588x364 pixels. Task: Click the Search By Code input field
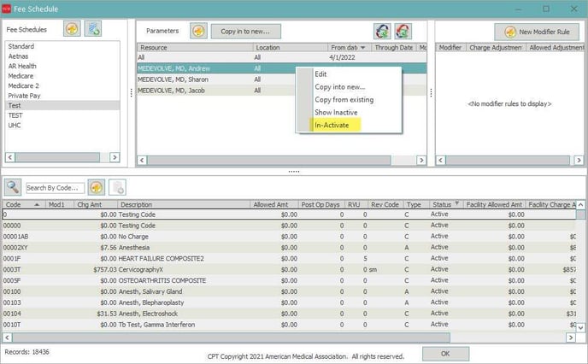click(x=53, y=187)
